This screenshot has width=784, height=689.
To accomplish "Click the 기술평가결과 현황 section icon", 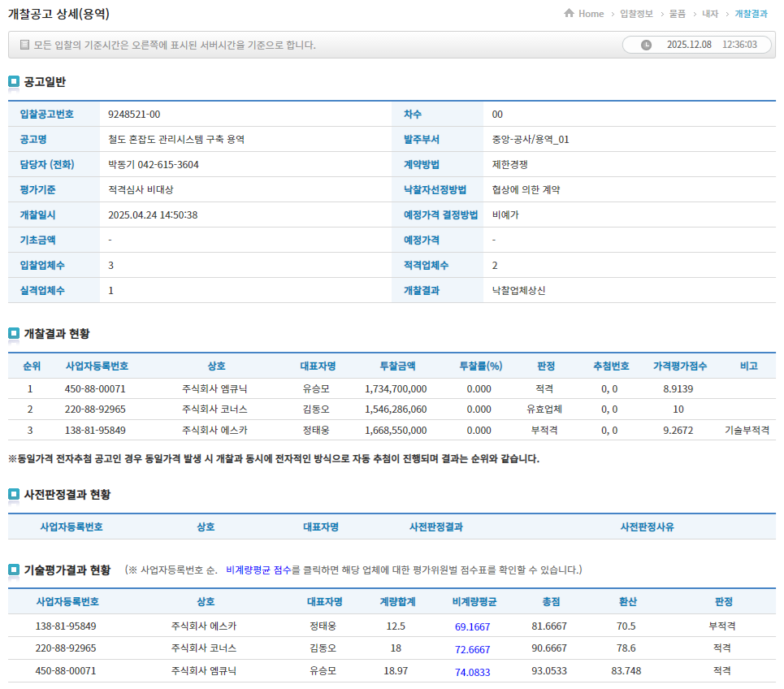I will (14, 570).
